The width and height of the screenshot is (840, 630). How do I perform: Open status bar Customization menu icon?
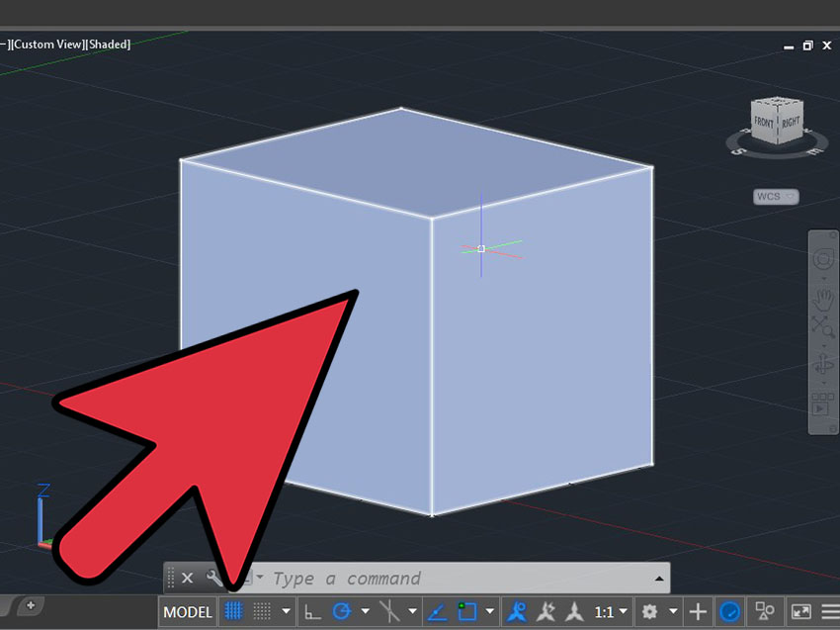[830, 611]
